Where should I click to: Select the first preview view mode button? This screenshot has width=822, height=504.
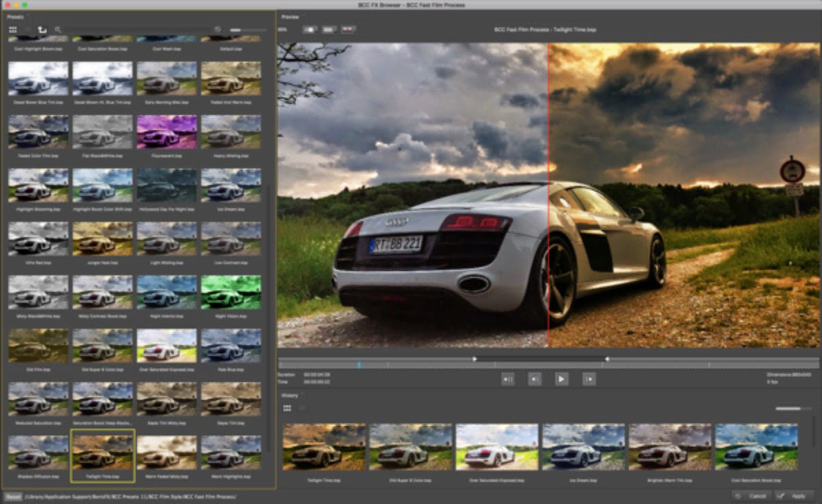[x=310, y=29]
